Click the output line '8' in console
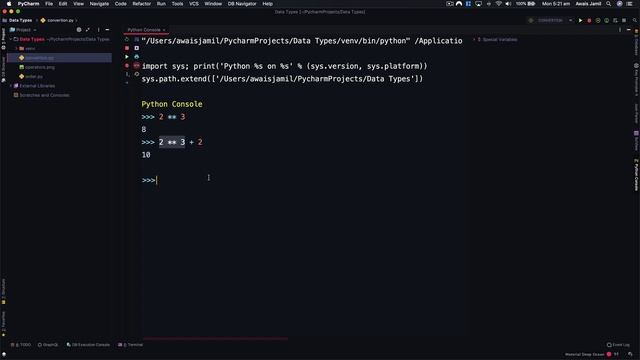Viewport: 640px width, 360px height. point(144,129)
